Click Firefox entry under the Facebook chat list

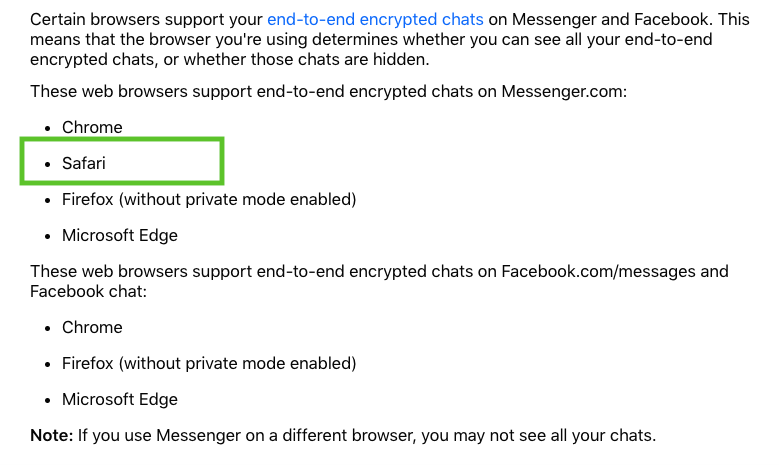[209, 364]
